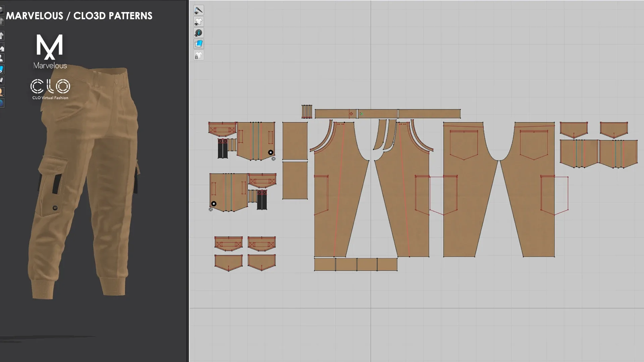Image resolution: width=644 pixels, height=362 pixels.
Task: Click the blue globe icon in 3D toolbar
Action: pos(2,103)
